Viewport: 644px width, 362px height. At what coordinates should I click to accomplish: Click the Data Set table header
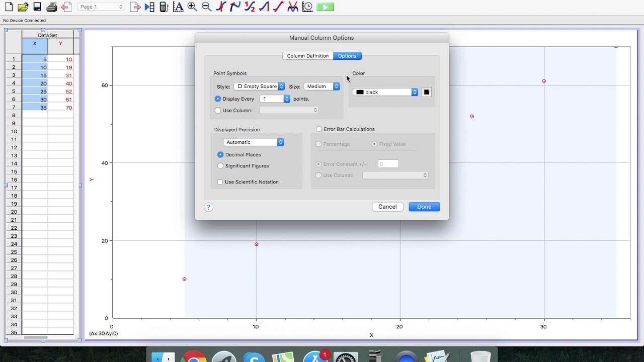[48, 35]
